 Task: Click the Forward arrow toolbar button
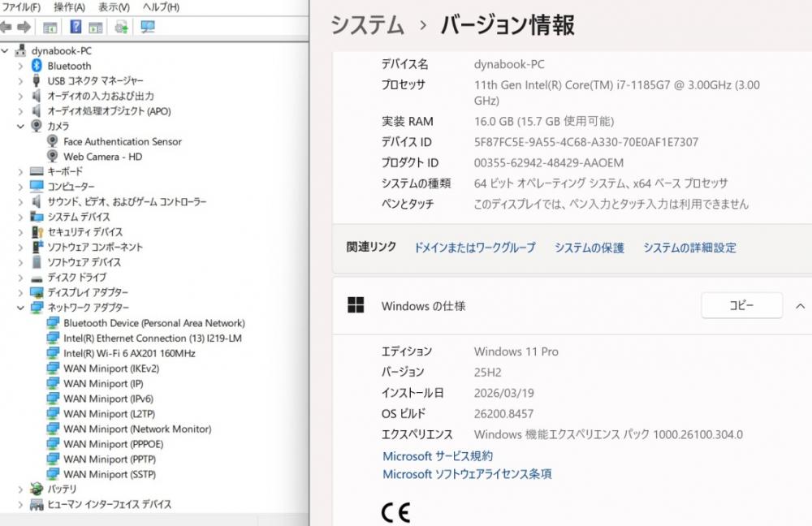[x=24, y=27]
